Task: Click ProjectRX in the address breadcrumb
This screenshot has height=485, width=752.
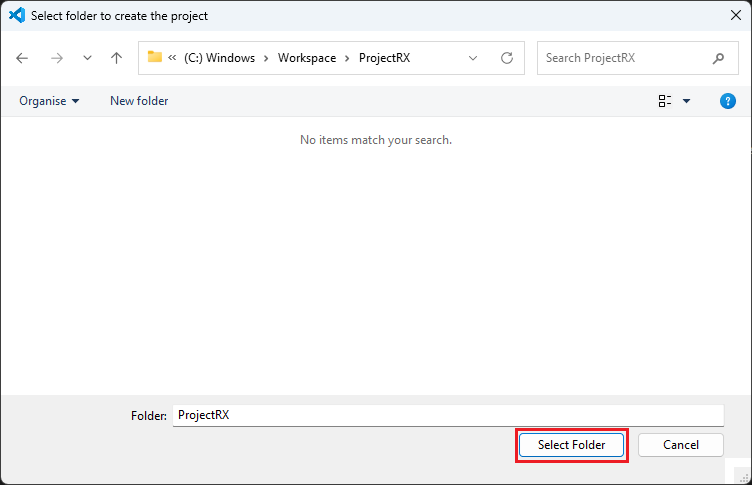Action: [384, 58]
